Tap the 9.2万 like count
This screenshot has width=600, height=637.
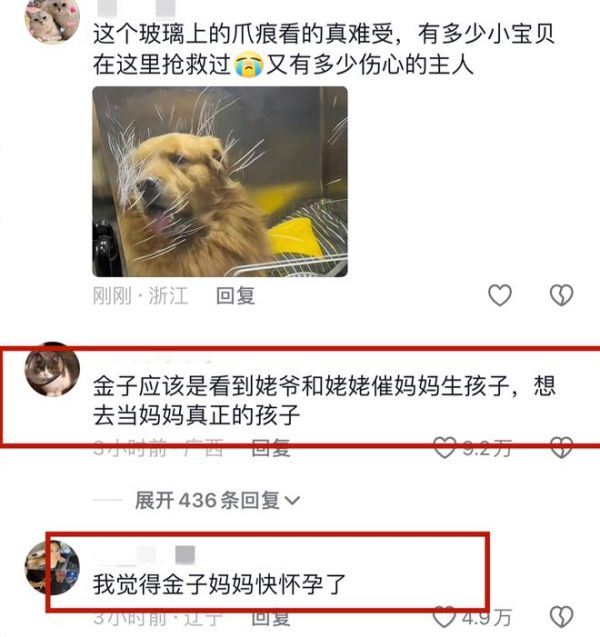pos(487,448)
